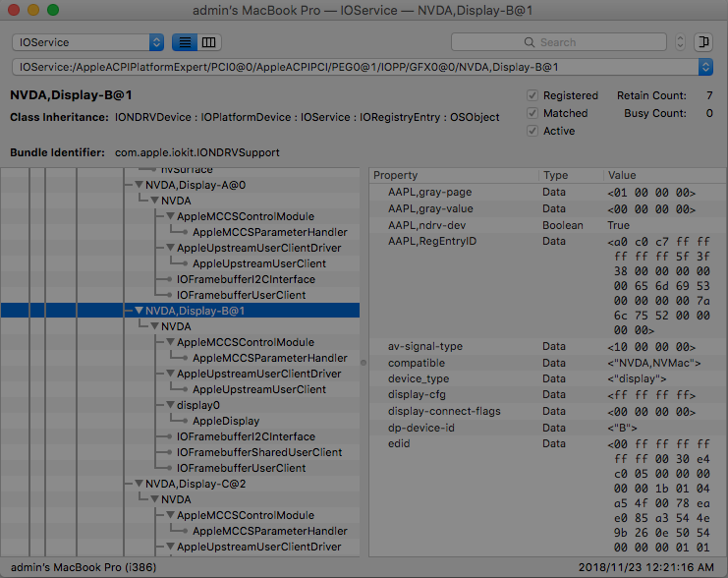The image size is (728, 578).
Task: Click the search magnifier icon
Action: click(529, 42)
